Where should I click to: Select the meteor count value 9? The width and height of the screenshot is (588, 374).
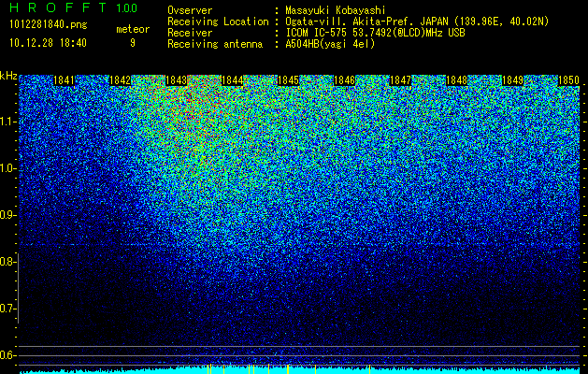click(133, 43)
